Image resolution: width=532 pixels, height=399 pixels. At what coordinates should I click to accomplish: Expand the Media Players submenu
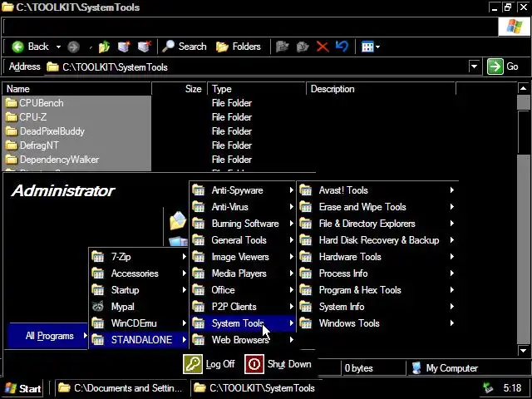243,273
